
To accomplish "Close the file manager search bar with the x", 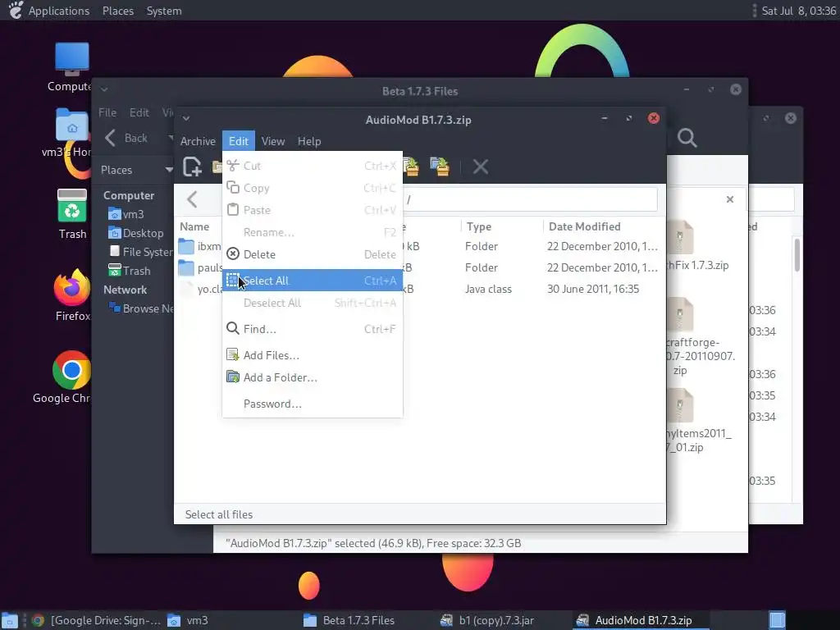I will click(x=729, y=199).
